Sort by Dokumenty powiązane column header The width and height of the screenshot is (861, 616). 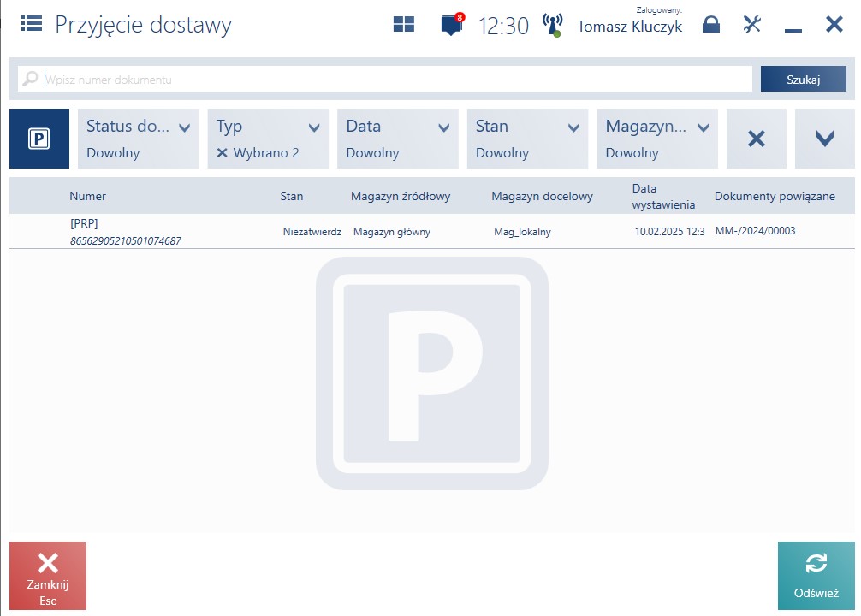775,196
